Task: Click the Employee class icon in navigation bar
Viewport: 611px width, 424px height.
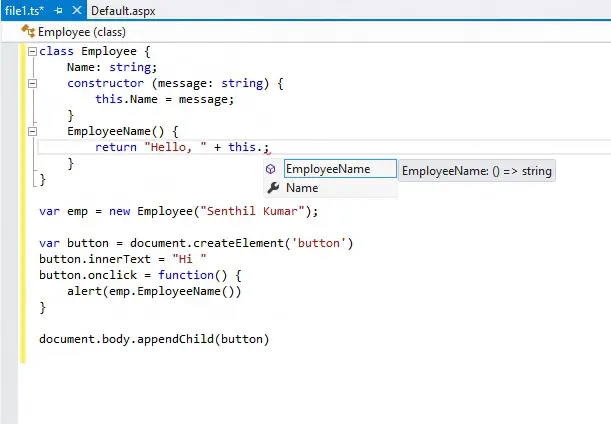Action: (x=28, y=31)
